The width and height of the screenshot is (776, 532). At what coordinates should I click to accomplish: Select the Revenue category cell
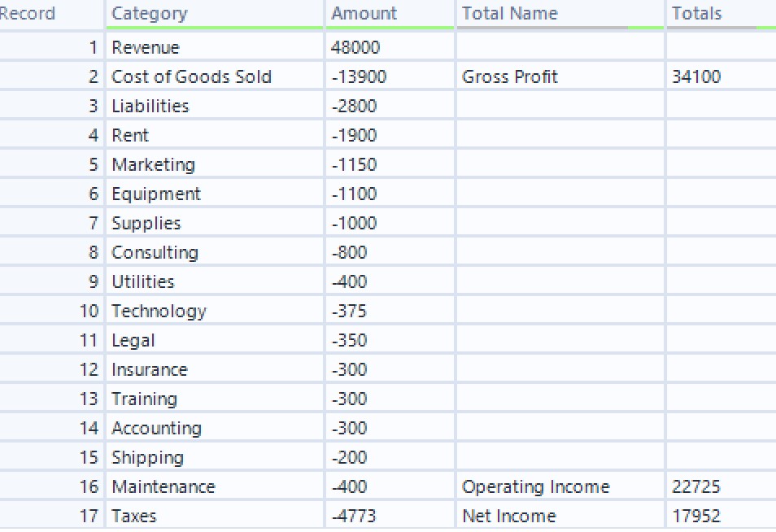[146, 47]
